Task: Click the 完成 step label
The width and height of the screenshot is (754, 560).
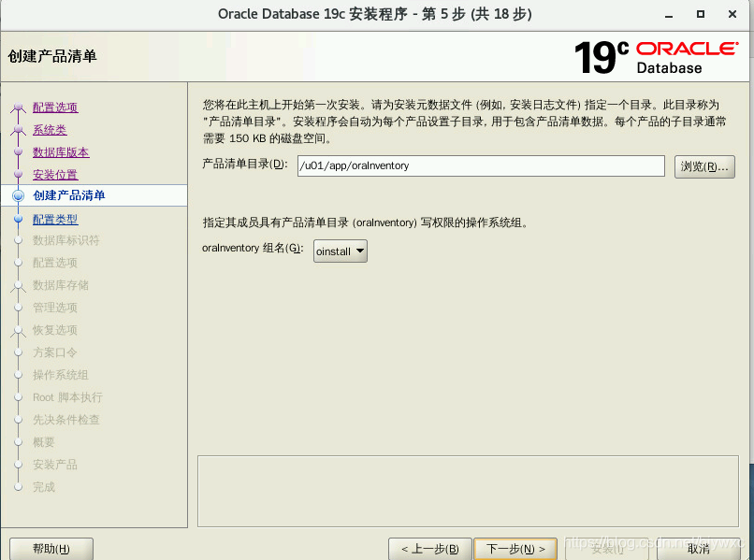Action: (x=44, y=487)
